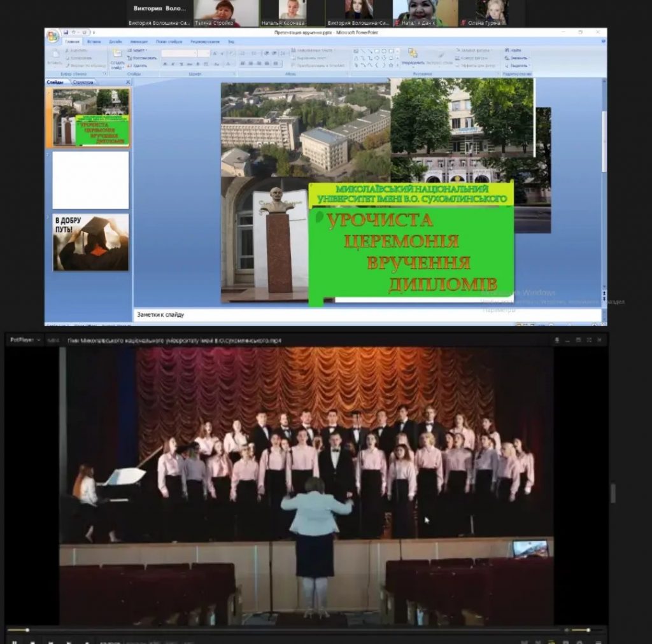Toggle bold formatting in the font group

click(x=164, y=64)
